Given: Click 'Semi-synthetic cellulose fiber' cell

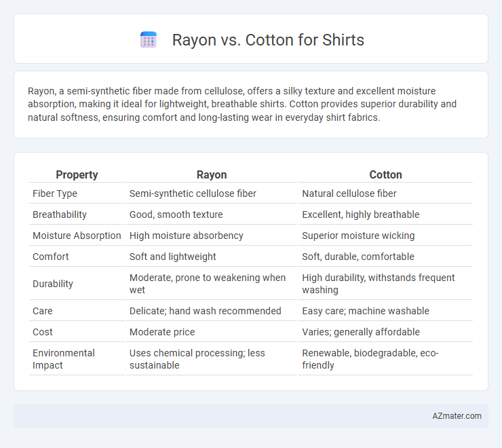Looking at the screenshot, I should [193, 193].
